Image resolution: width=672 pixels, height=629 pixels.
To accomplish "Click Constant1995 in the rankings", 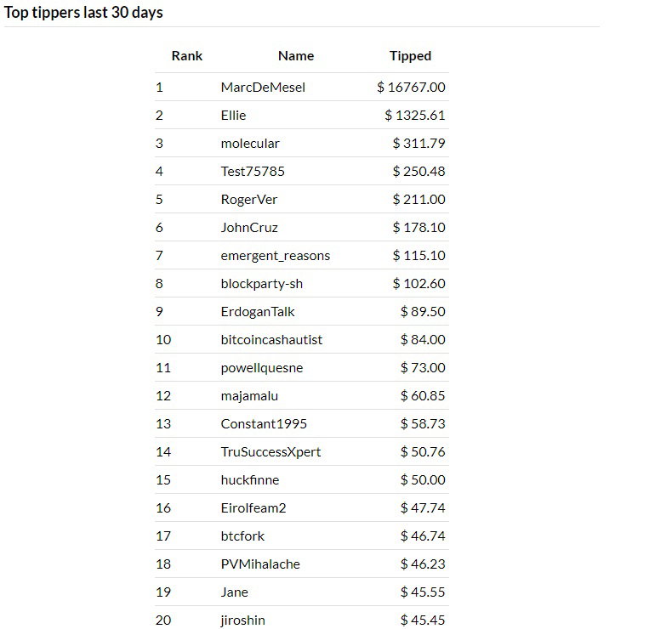I will (264, 424).
